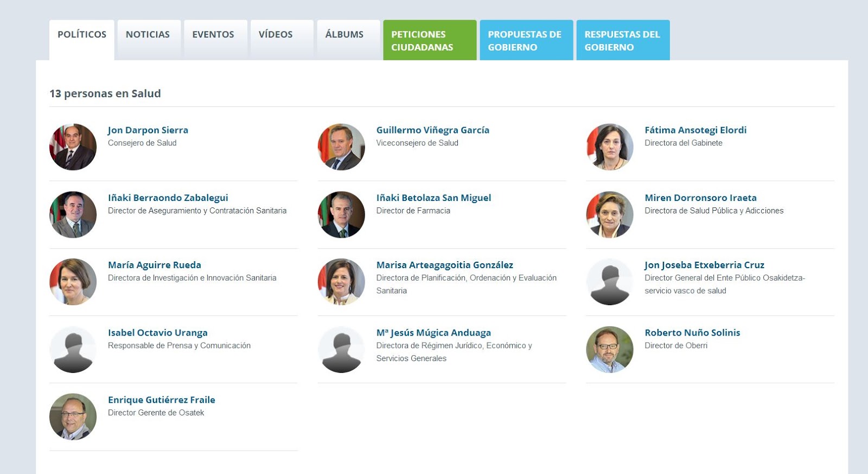Image resolution: width=868 pixels, height=474 pixels.
Task: Click the Director Gerente de Osatek photo
Action: point(73,417)
